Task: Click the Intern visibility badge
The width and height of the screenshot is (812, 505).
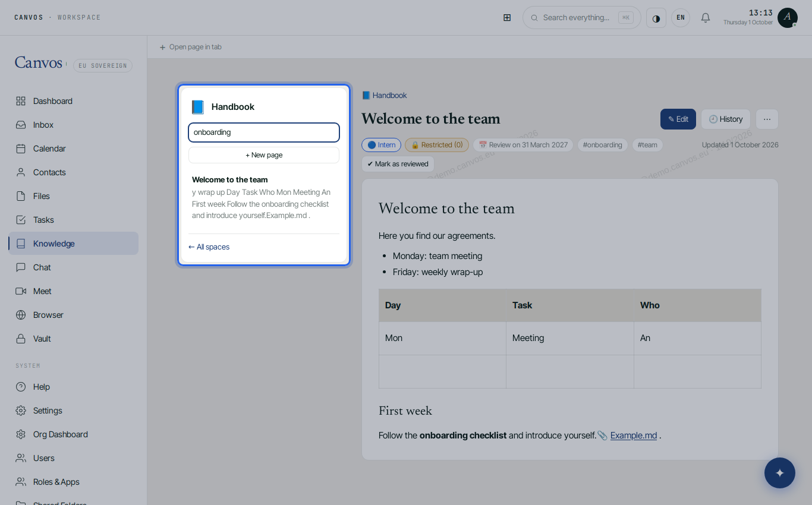Action: tap(381, 145)
